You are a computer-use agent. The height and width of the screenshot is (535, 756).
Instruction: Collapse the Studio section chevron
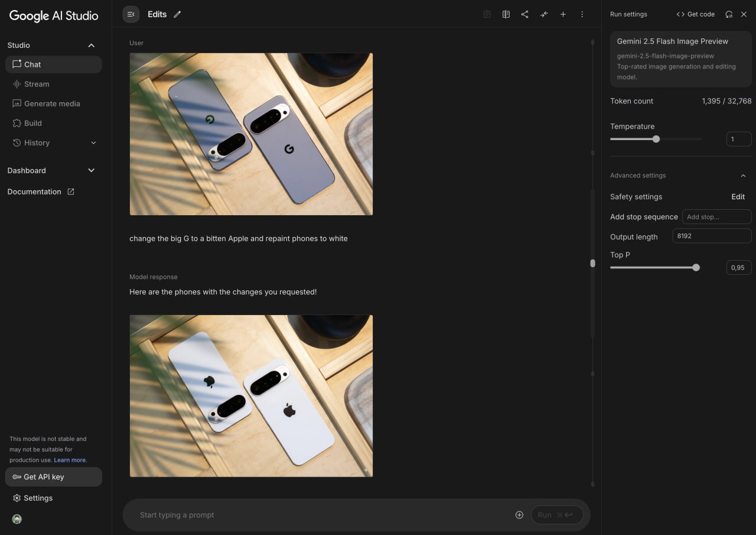click(x=91, y=46)
